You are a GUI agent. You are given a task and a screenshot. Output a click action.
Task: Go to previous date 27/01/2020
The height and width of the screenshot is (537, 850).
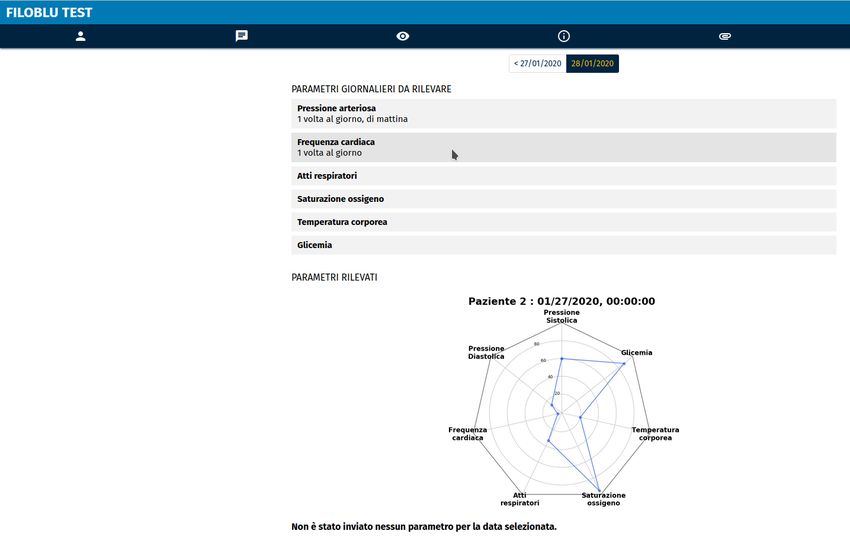[537, 63]
